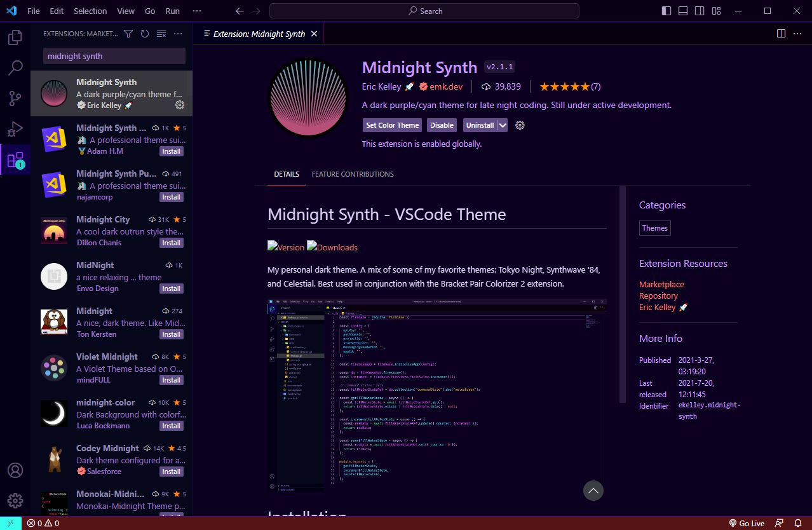The height and width of the screenshot is (530, 812).
Task: Open the Search view in activity bar
Action: tap(15, 67)
